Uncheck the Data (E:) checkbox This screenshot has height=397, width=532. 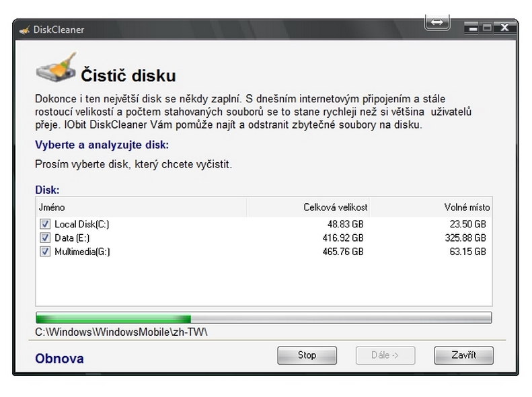(x=45, y=238)
